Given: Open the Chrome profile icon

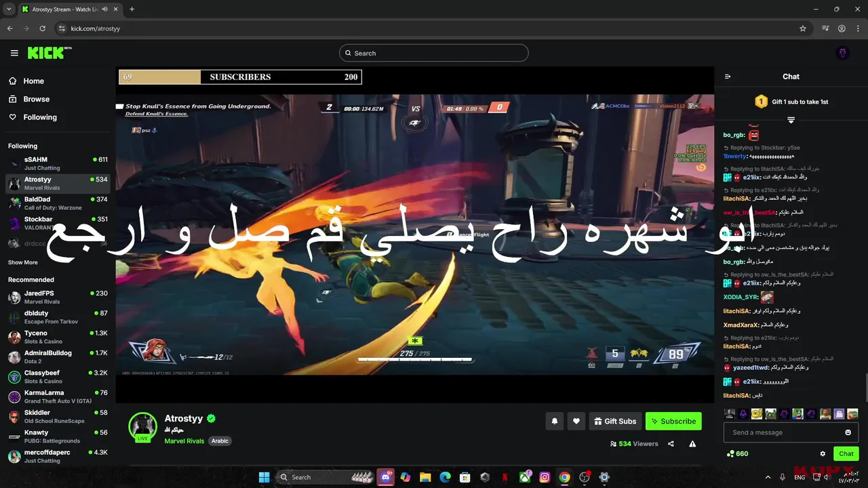Looking at the screenshot, I should pyautogui.click(x=842, y=28).
